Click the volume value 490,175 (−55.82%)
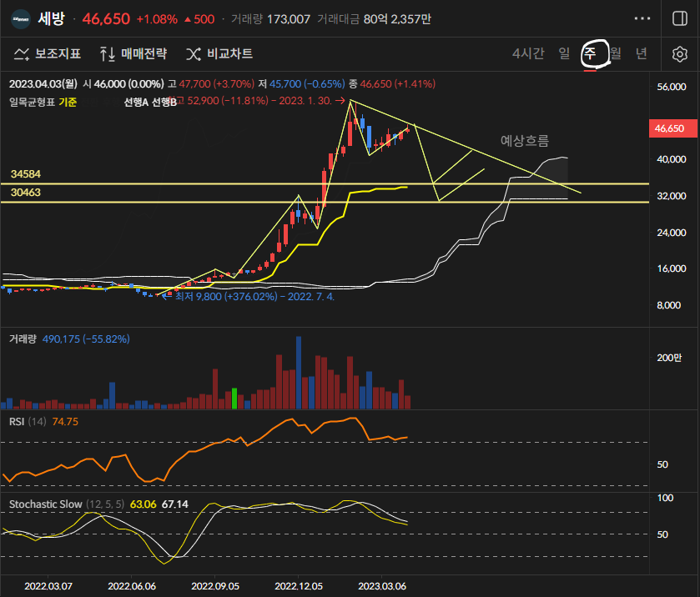The height and width of the screenshot is (597, 700). 86,339
